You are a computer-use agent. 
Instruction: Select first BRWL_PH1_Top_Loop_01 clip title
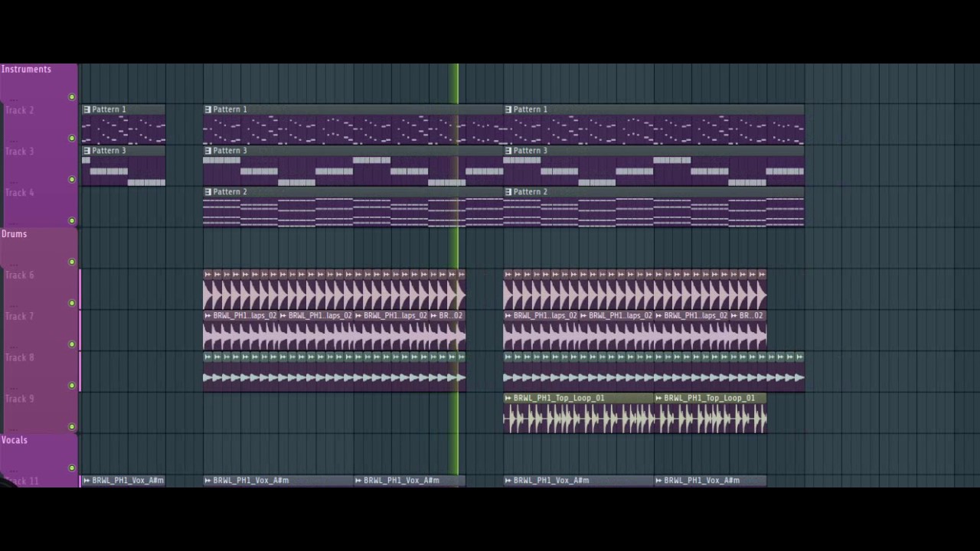click(x=559, y=398)
